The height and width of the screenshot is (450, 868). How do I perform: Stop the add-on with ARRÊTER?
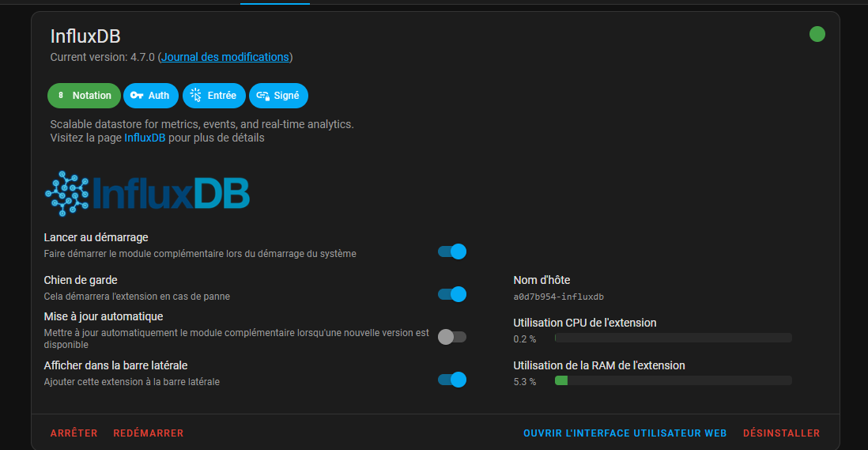74,433
